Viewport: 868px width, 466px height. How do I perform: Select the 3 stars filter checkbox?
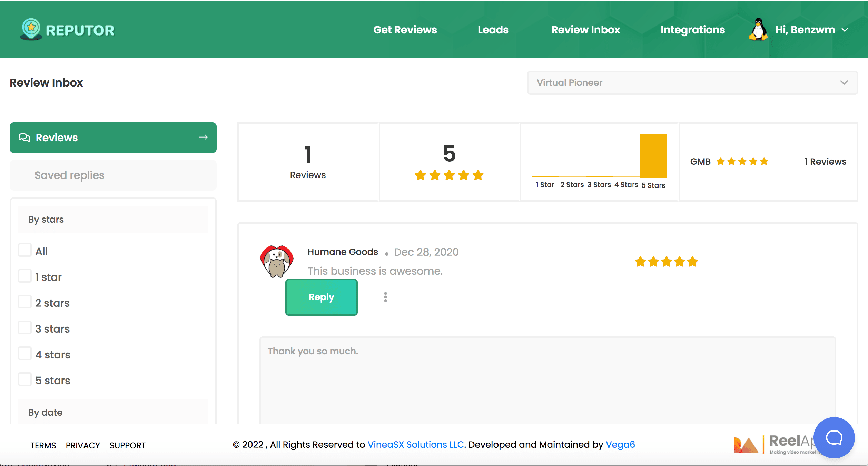coord(25,328)
